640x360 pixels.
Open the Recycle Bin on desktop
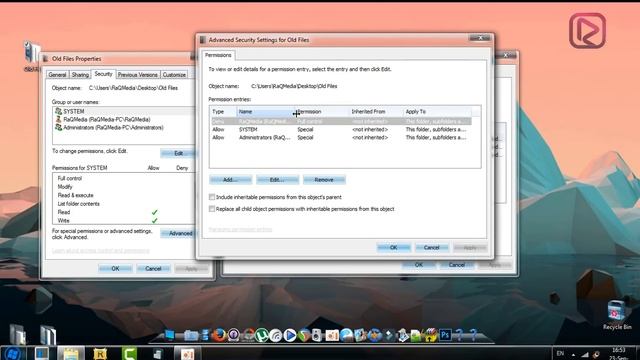click(x=617, y=315)
